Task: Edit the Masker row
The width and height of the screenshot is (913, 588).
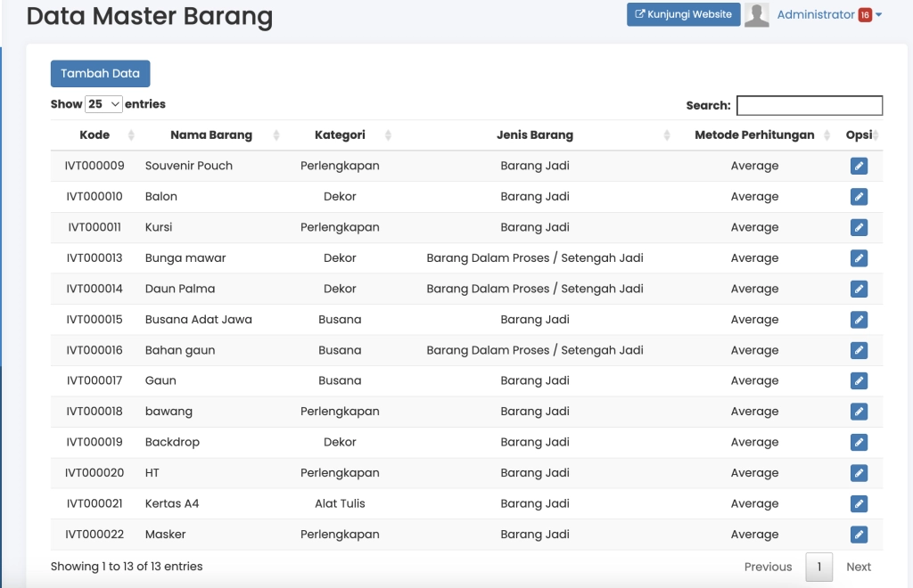Action: [x=859, y=535]
